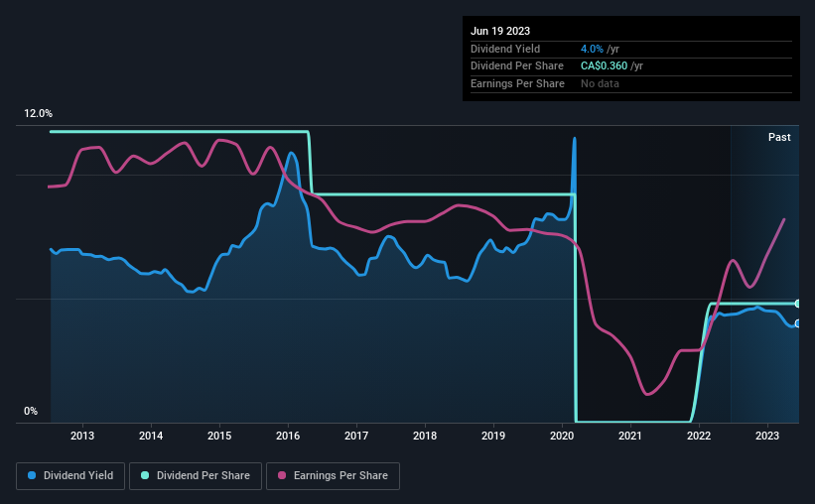Click the tooltip's Dividend Per Share label

(516, 66)
